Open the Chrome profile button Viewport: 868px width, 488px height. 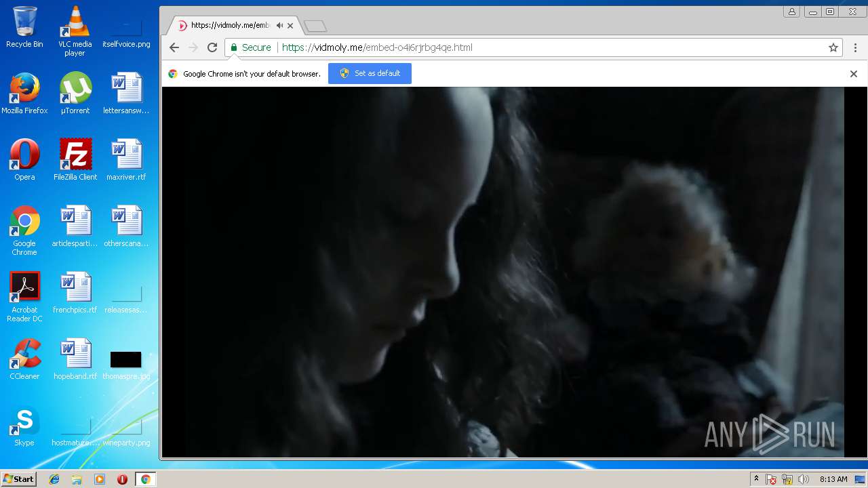pos(791,12)
